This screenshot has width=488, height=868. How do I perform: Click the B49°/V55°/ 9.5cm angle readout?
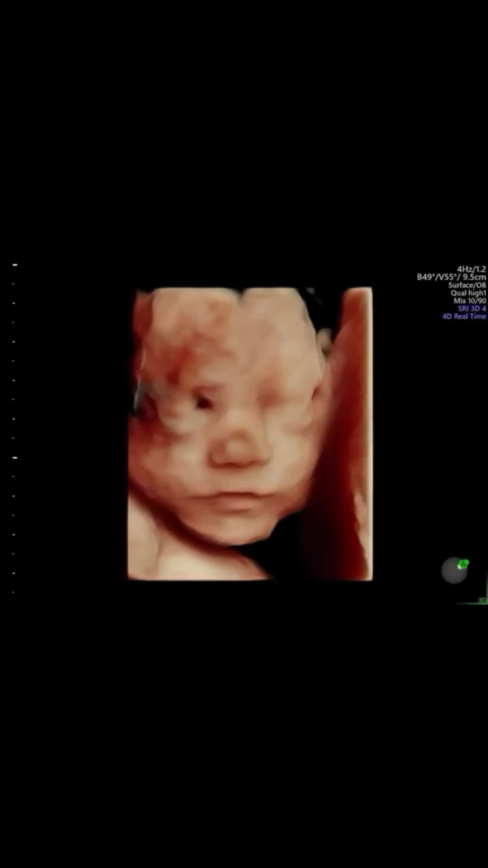pyautogui.click(x=451, y=277)
